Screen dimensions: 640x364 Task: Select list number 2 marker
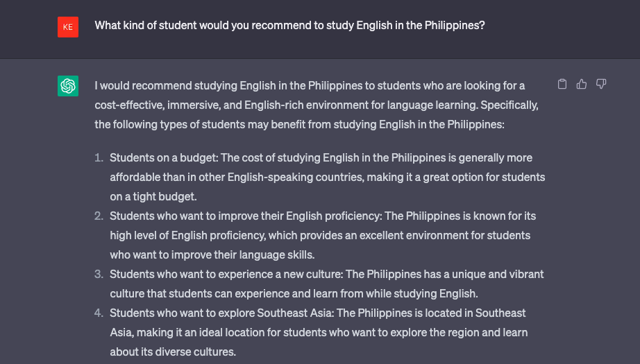(99, 216)
